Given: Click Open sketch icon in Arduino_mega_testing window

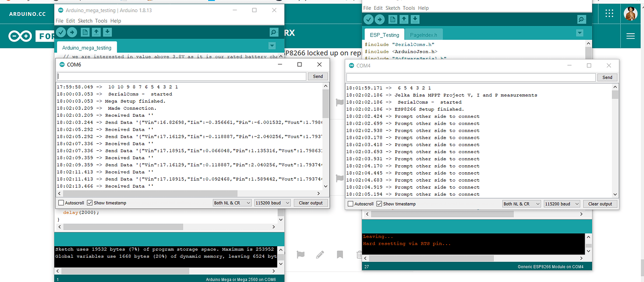Looking at the screenshot, I should (x=96, y=32).
